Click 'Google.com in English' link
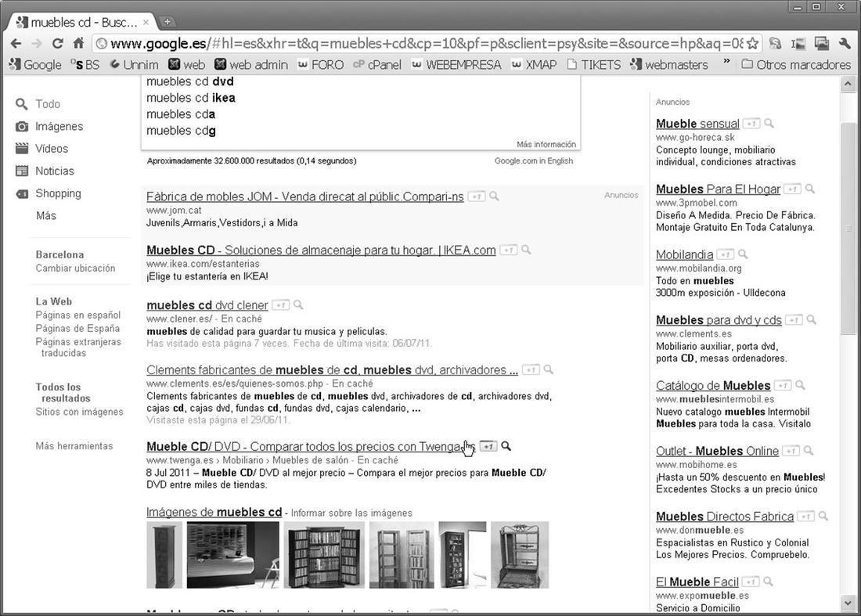Screen dimensions: 861x616 (x=534, y=161)
